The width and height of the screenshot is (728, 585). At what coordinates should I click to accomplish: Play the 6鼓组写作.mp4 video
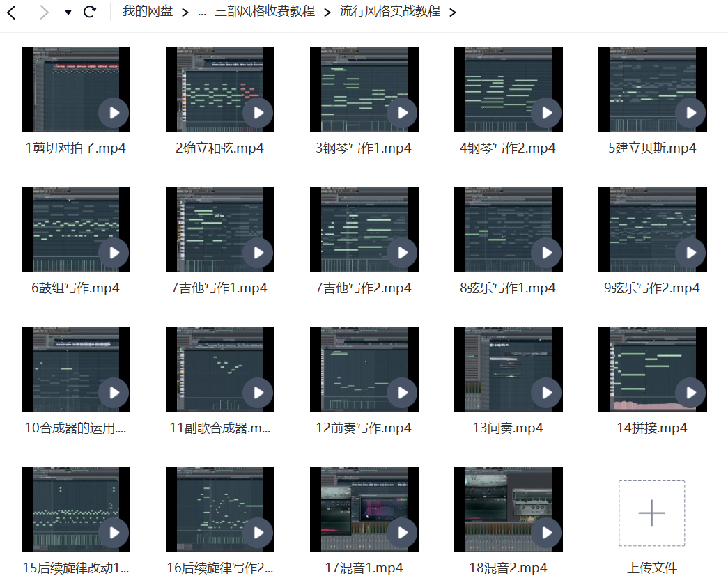(x=114, y=253)
